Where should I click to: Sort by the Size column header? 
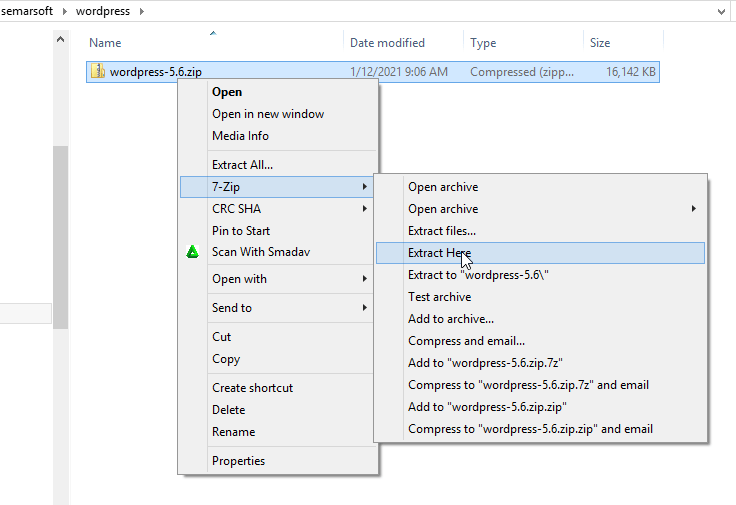click(623, 43)
